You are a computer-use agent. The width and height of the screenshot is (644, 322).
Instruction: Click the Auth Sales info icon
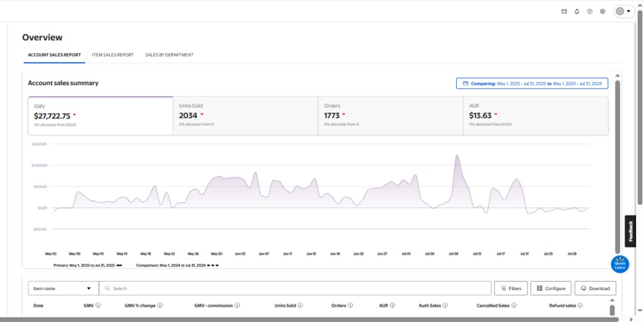click(445, 305)
